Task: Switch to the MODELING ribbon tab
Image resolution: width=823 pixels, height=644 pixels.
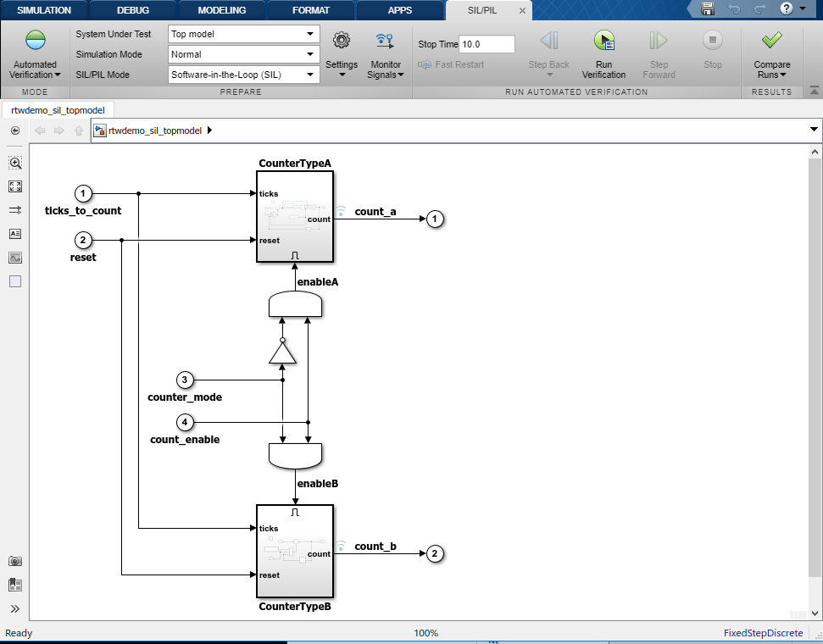Action: (220, 10)
